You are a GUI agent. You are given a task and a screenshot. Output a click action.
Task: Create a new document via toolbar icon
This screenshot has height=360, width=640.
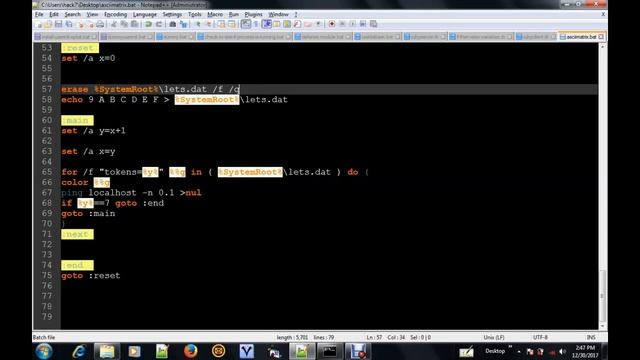click(x=38, y=24)
